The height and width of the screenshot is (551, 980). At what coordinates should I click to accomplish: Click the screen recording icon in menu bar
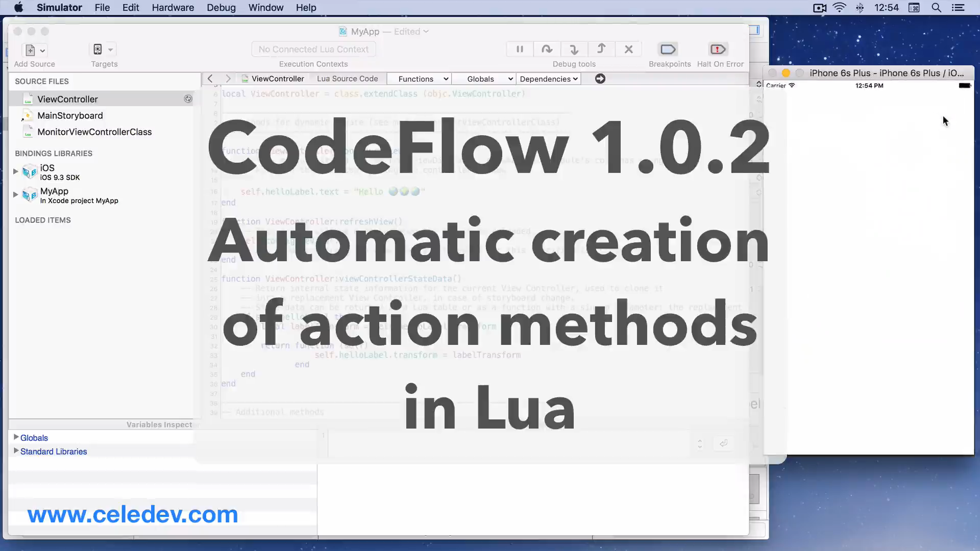tap(820, 8)
